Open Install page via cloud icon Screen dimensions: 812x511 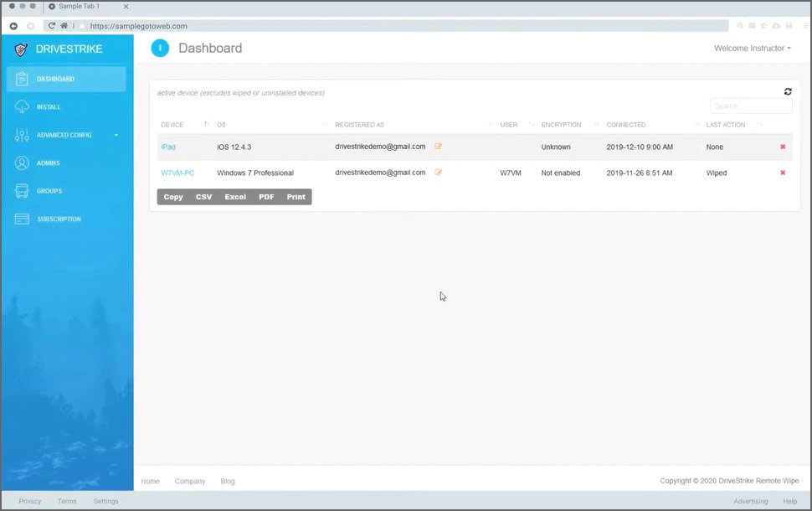tap(23, 106)
